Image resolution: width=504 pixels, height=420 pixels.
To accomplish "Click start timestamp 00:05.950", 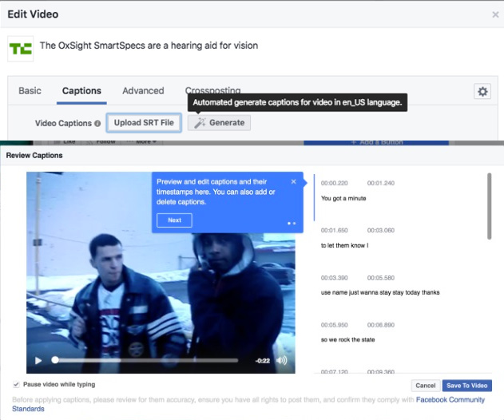I will pyautogui.click(x=335, y=325).
